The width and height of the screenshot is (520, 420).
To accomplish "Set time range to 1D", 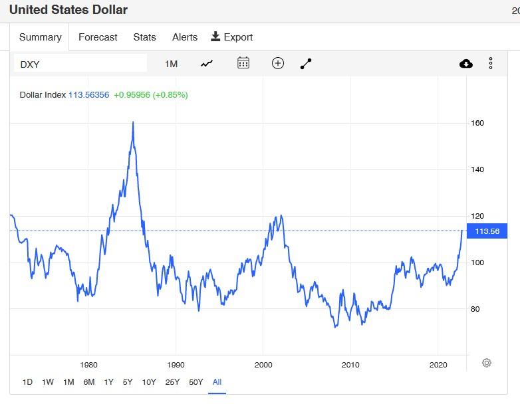I will pos(27,381).
